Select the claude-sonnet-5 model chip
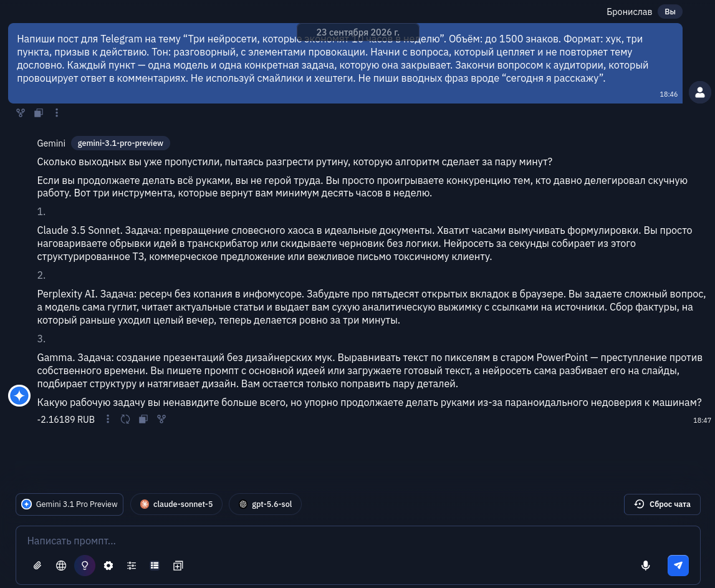Screen dimensions: 715x588 click(x=176, y=504)
